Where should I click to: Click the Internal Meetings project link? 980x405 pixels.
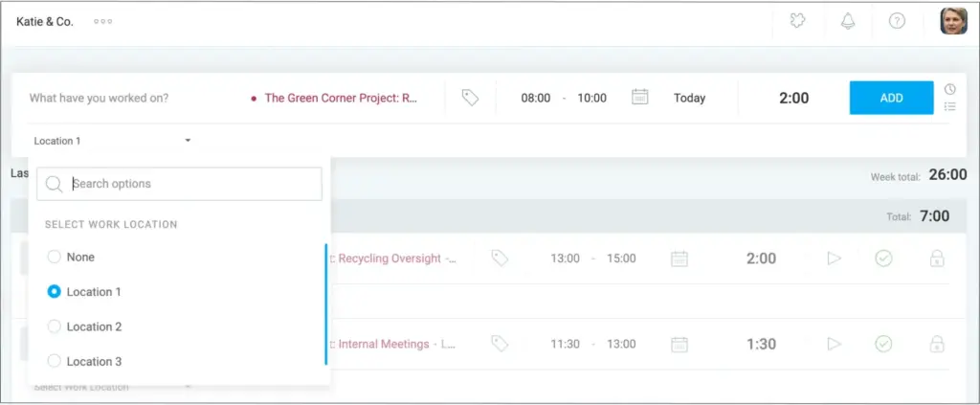coord(383,344)
